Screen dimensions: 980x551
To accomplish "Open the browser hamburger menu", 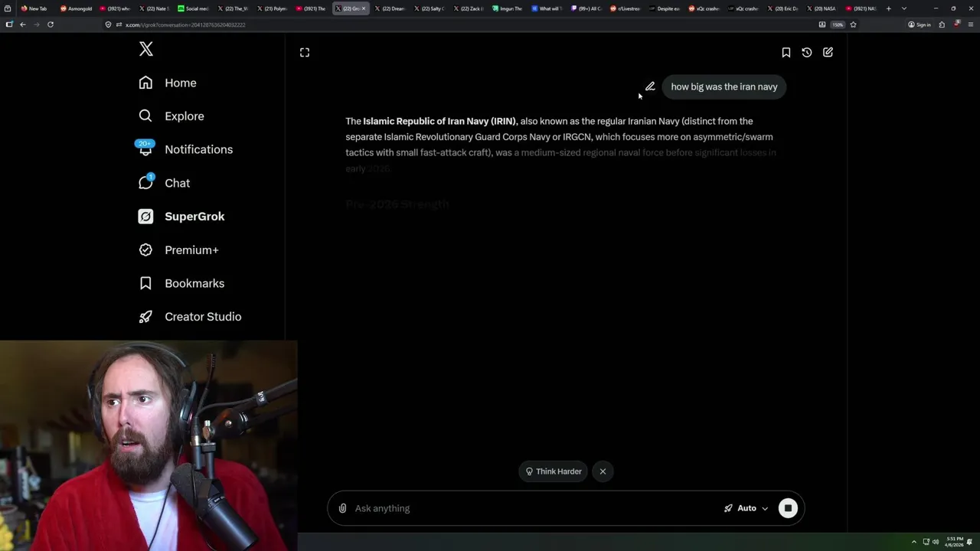I will pyautogui.click(x=971, y=24).
